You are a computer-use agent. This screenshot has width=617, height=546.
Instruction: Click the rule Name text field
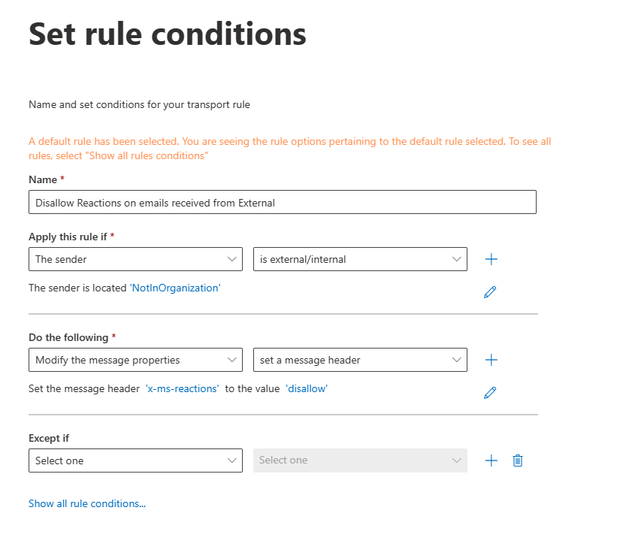[282, 202]
